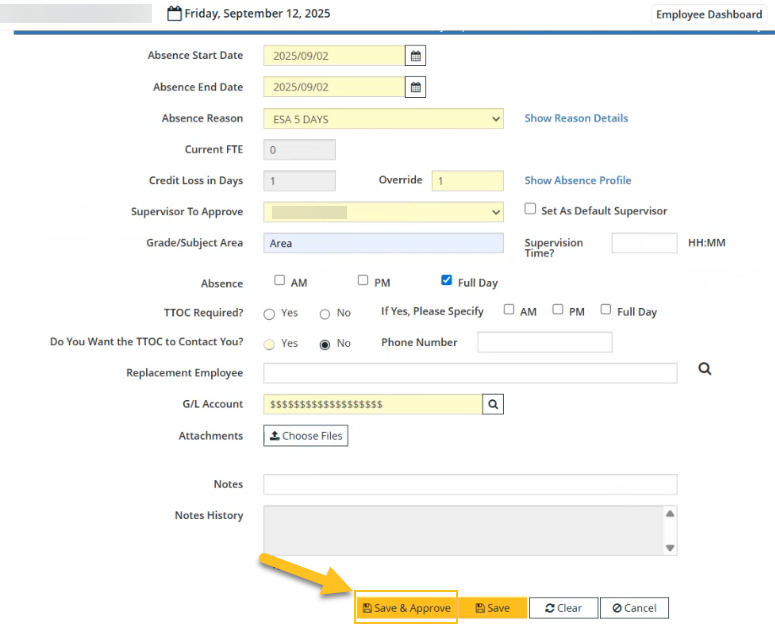Screen dimensions: 775x627
Task: Click the G/L Account field
Action: 373,404
